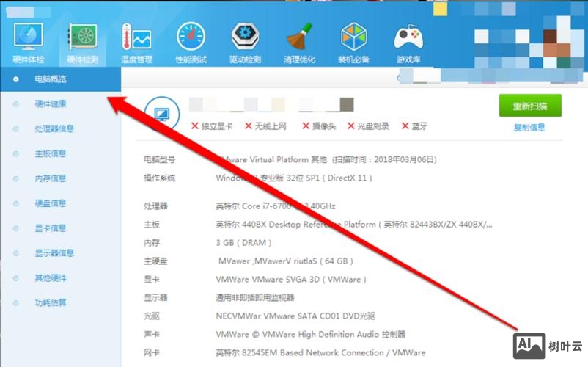Screen dimensions: 588x367
Task: Click the 光盘刻录 status indicator
Action: tap(368, 126)
